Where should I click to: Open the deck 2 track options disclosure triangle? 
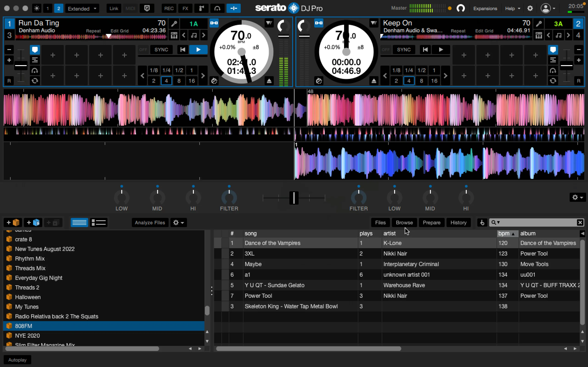373,23
